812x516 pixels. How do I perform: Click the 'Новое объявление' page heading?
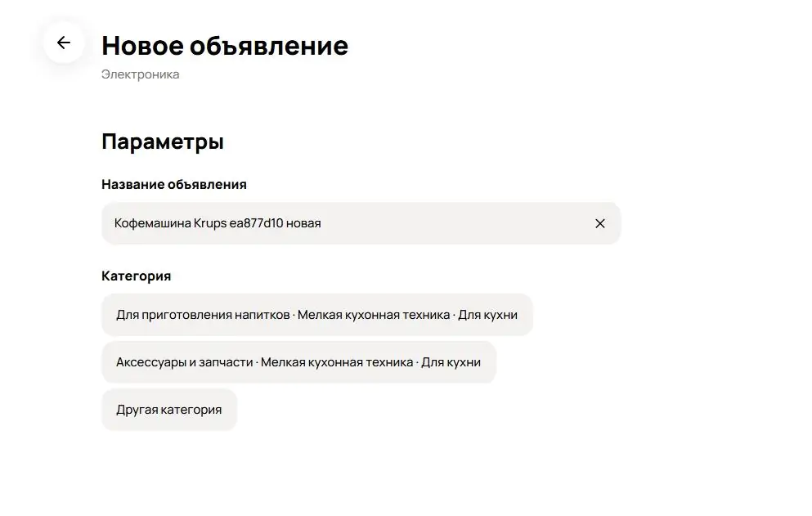tap(225, 46)
